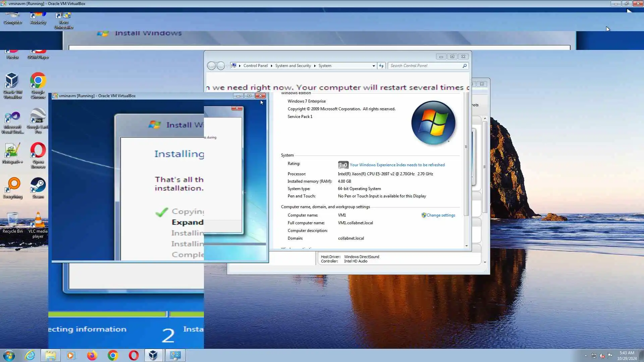Viewport: 644px width, 362px height.
Task: Click Change settings link
Action: pos(440,215)
